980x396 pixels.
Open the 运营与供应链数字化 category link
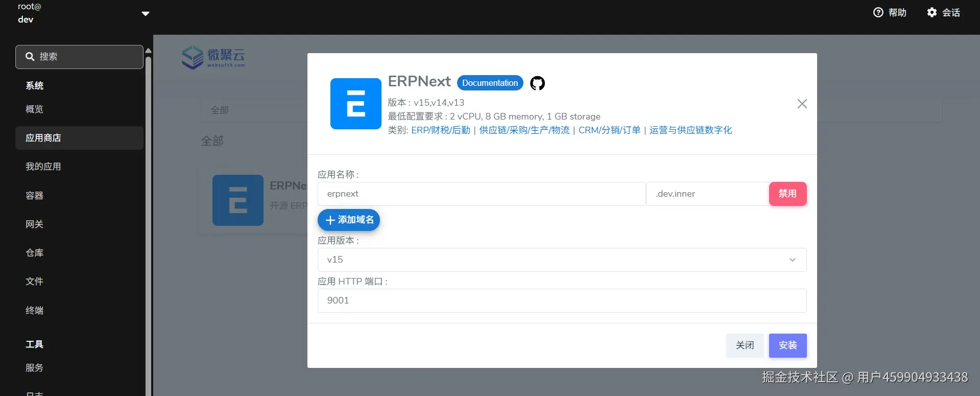click(x=690, y=130)
